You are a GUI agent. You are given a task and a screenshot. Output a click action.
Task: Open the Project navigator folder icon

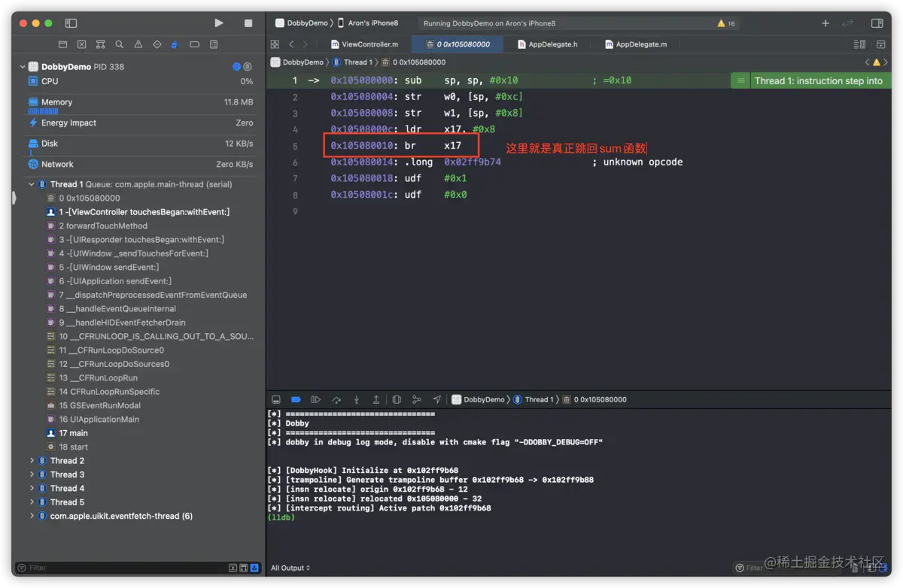coord(62,44)
